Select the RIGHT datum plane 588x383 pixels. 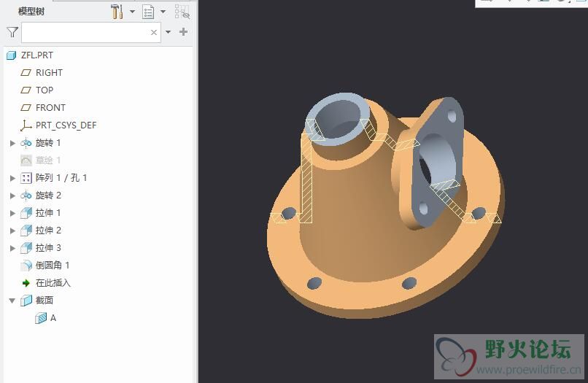[x=49, y=73]
